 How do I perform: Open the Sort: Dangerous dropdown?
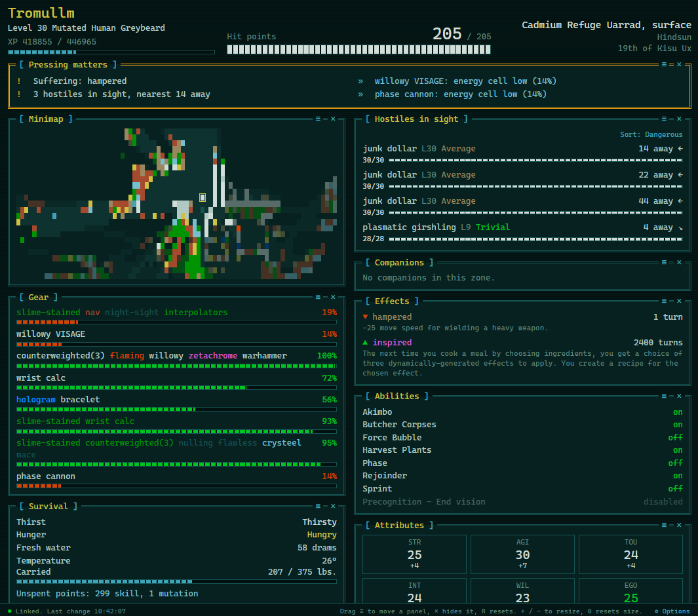tap(651, 134)
